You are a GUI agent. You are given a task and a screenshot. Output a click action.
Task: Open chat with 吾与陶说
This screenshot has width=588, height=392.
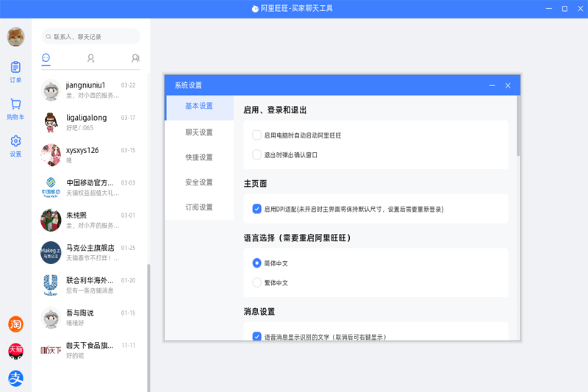[x=90, y=318]
